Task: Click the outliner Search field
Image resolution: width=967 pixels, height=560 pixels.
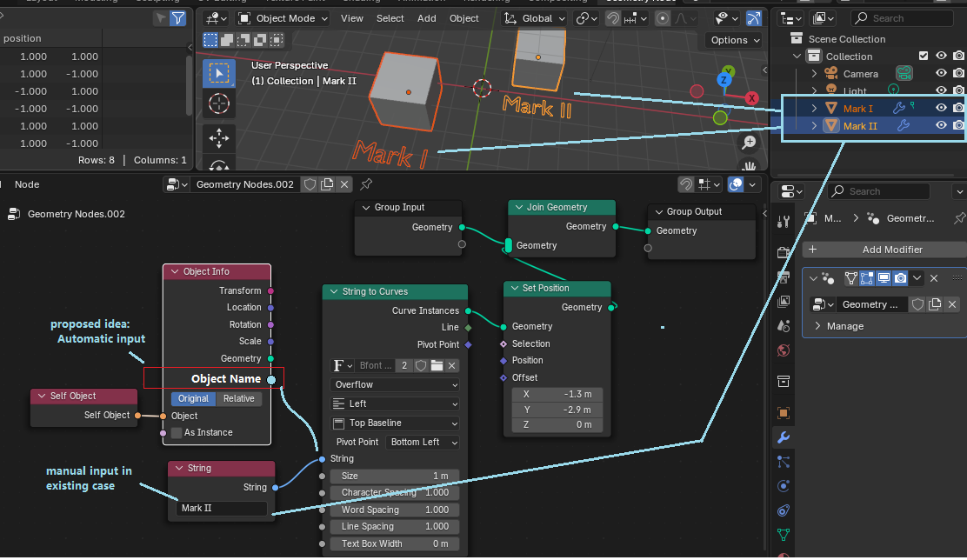Action: [x=903, y=18]
